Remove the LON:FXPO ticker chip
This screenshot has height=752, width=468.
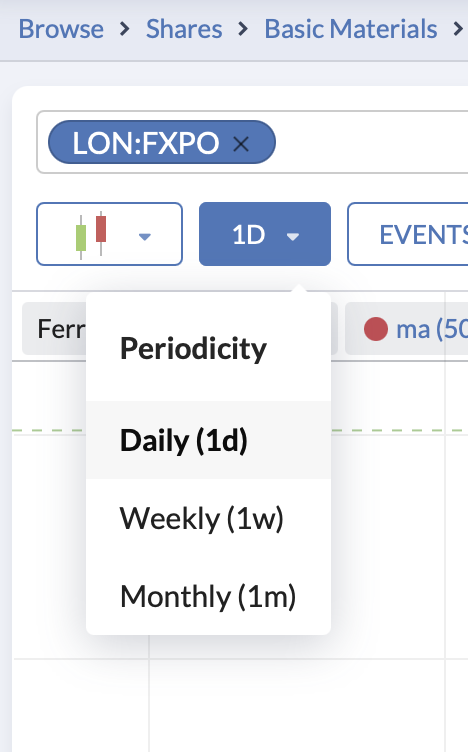241,143
